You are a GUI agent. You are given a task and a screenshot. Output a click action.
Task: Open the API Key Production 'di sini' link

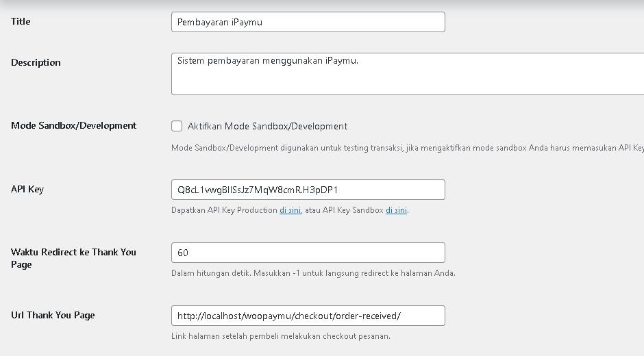[x=290, y=210]
